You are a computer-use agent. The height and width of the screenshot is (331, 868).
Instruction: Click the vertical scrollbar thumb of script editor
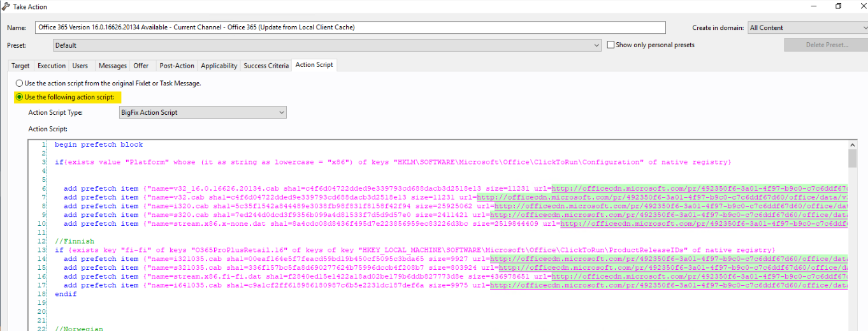(x=853, y=159)
